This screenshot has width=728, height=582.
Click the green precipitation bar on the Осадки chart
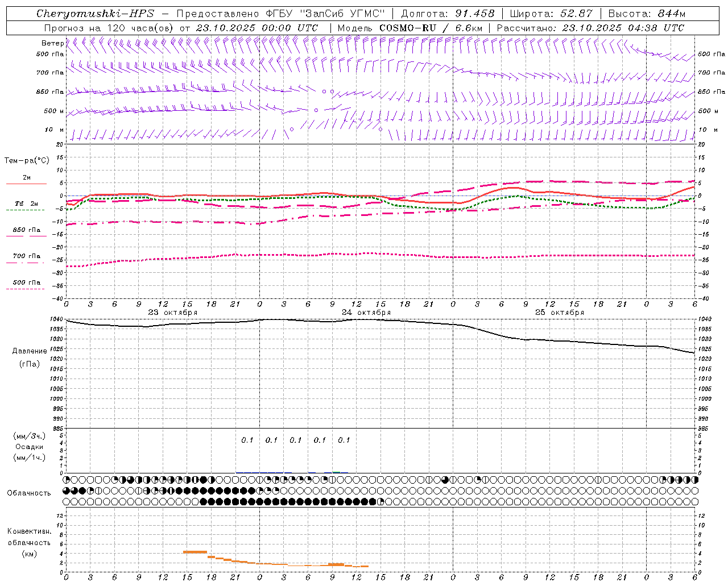(336, 472)
